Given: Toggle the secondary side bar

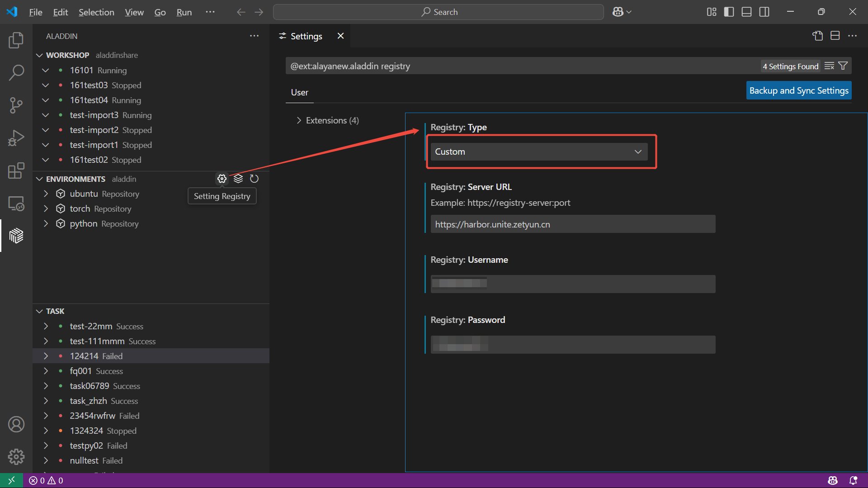Looking at the screenshot, I should click(x=764, y=12).
